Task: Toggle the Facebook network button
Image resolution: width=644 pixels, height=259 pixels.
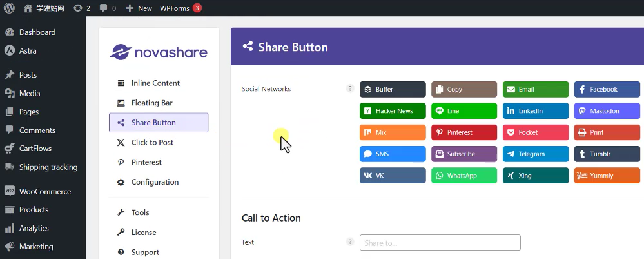Action: (x=607, y=90)
